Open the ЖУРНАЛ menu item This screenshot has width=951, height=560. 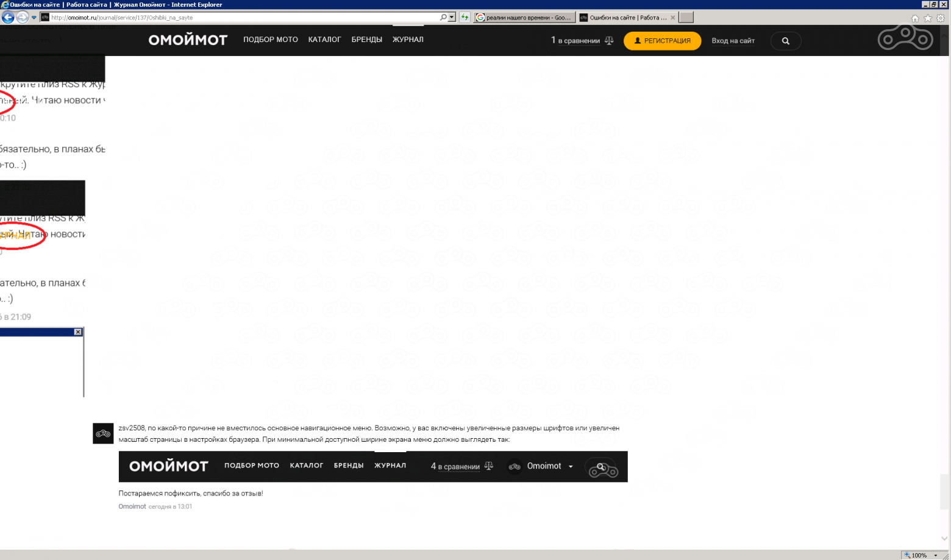coord(408,40)
